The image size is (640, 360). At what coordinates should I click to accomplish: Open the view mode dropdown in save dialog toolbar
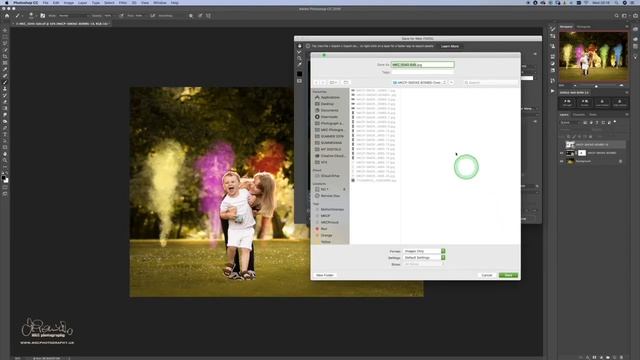tap(333, 82)
